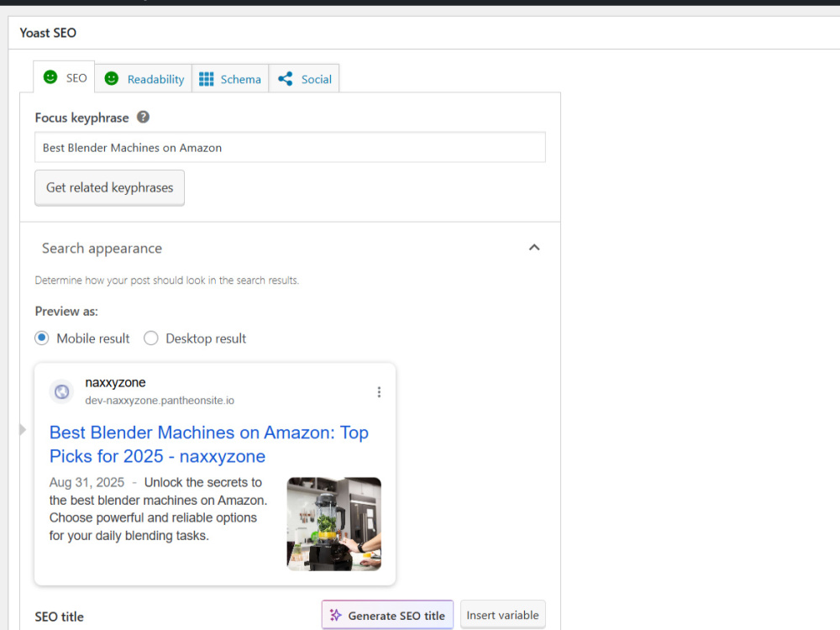Click the dev-naxxyzone.pantheonsite.io URL text
The image size is (840, 630).
point(160,400)
